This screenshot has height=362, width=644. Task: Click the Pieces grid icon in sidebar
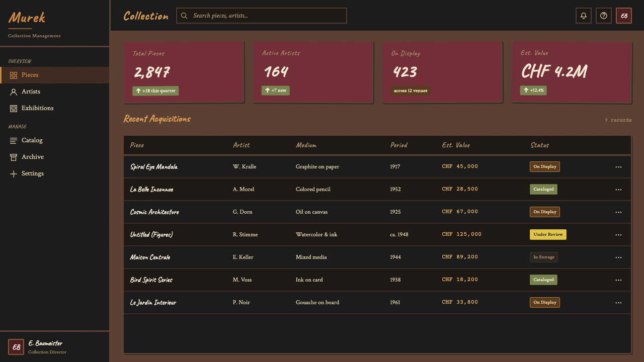[14, 75]
